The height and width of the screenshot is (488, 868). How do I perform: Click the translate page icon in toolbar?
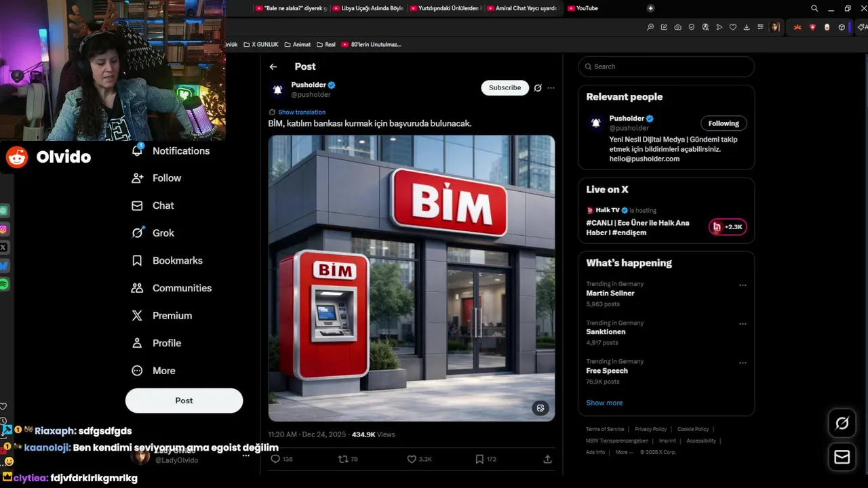pos(705,27)
